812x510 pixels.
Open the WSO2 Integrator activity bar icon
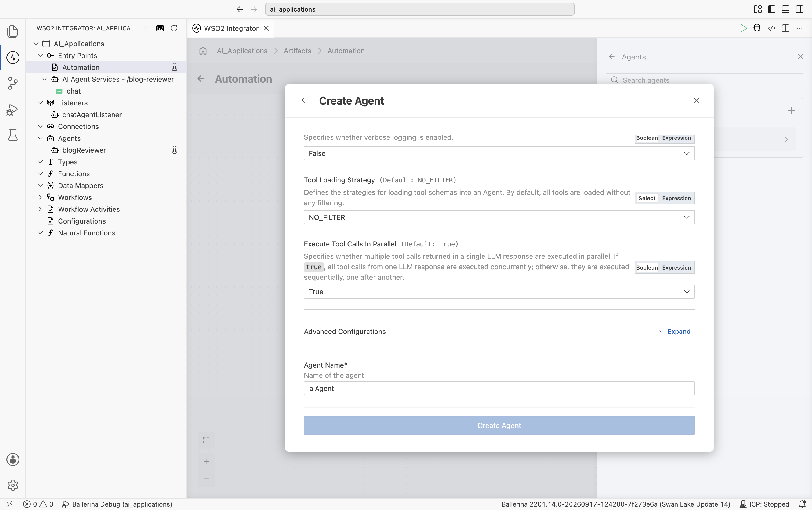coord(13,57)
